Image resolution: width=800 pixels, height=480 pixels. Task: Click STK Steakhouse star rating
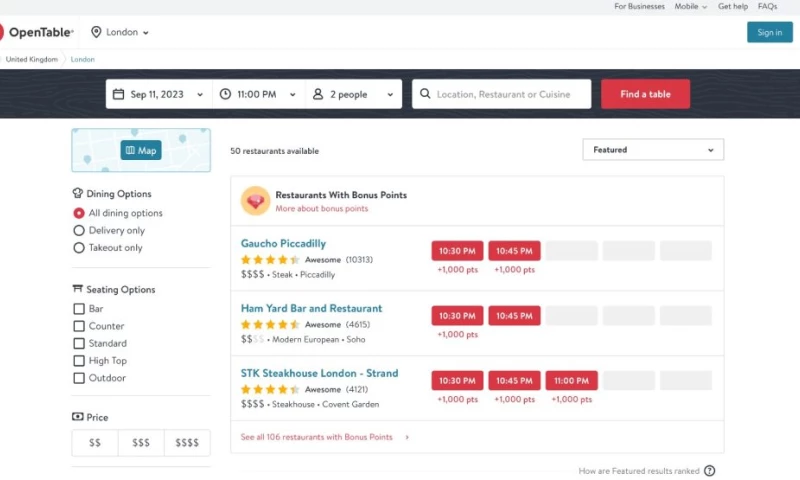(x=270, y=389)
